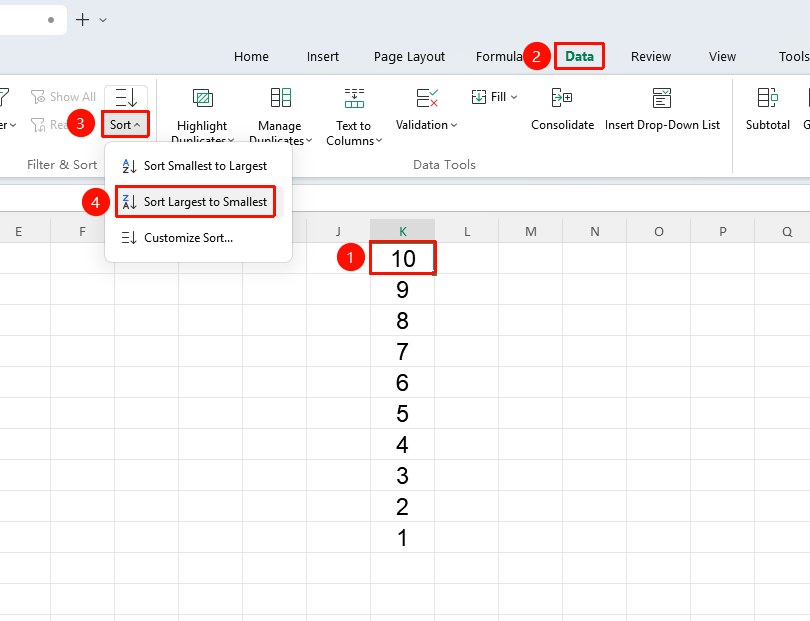This screenshot has width=810, height=621.
Task: Select cell containing 9
Action: (x=402, y=289)
